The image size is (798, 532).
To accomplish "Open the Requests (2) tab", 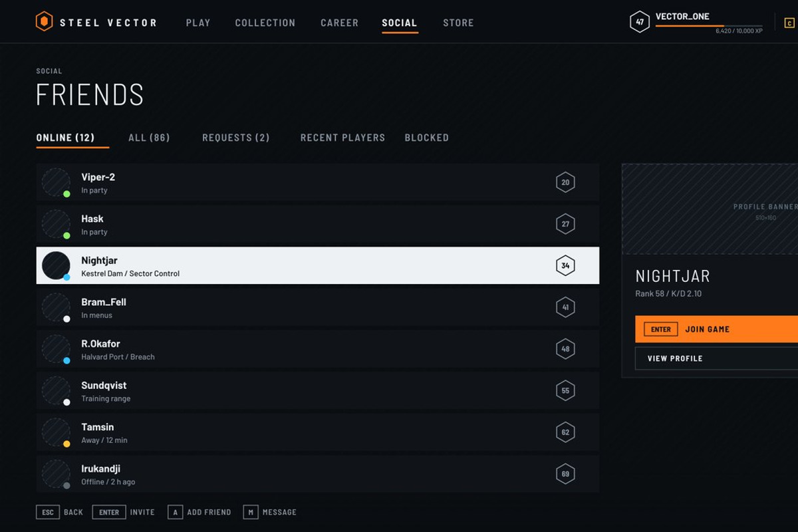I will tap(236, 138).
